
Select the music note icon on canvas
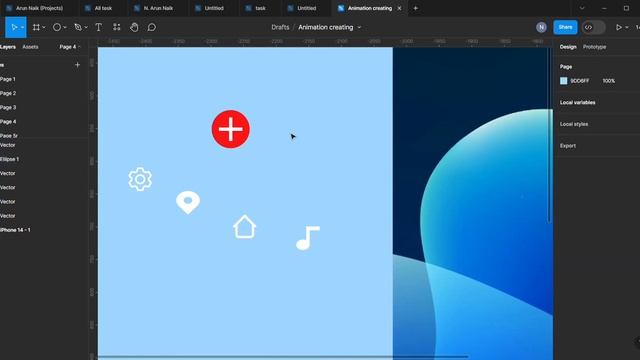pos(308,238)
